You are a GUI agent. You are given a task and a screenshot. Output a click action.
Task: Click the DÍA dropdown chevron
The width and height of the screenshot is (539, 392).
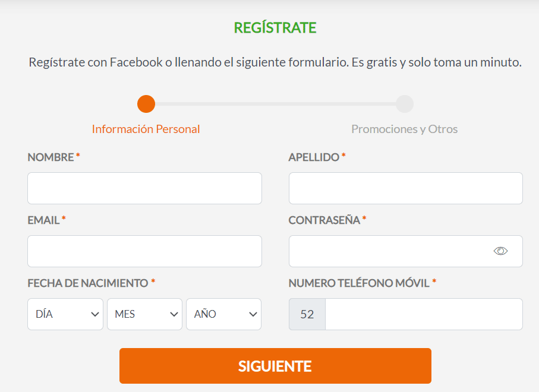(x=95, y=314)
